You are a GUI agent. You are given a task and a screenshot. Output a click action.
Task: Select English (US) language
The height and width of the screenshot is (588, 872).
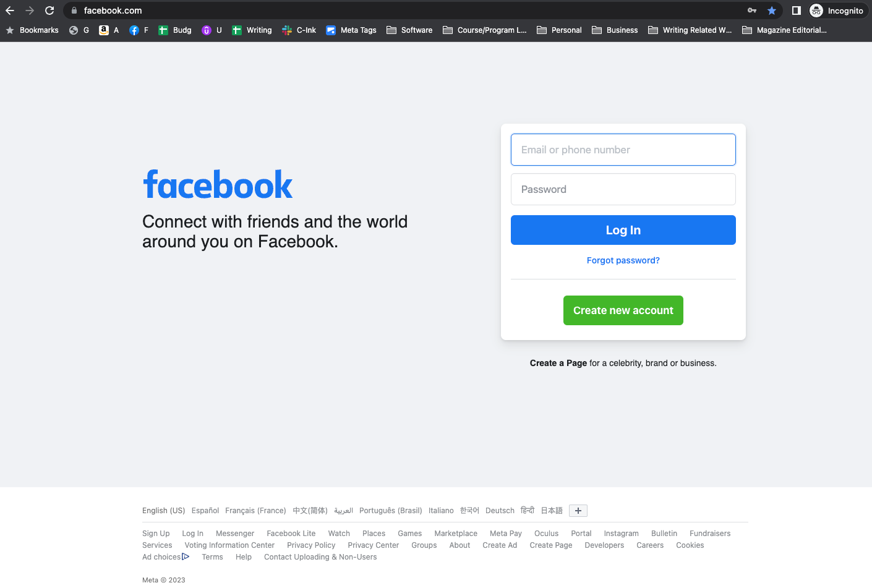pos(163,511)
